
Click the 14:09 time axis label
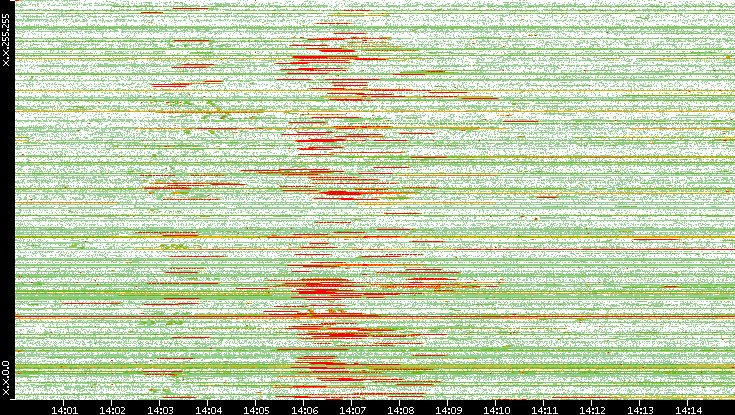pyautogui.click(x=448, y=410)
